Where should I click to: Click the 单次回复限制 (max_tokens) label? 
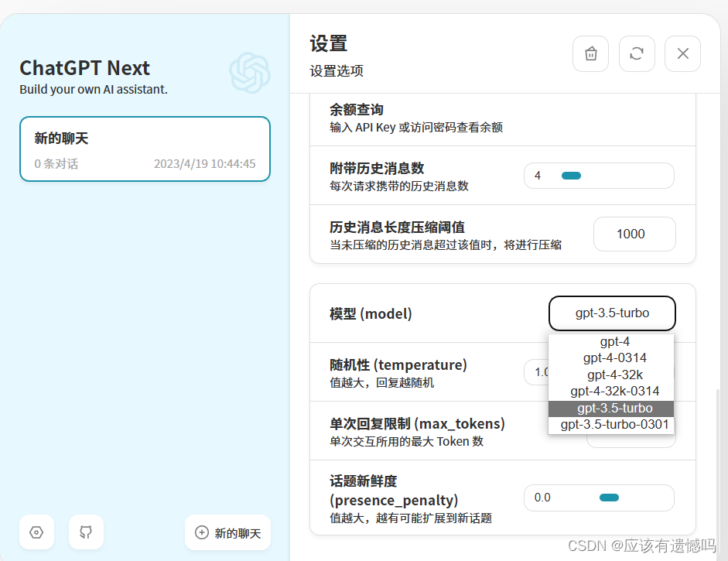[417, 423]
